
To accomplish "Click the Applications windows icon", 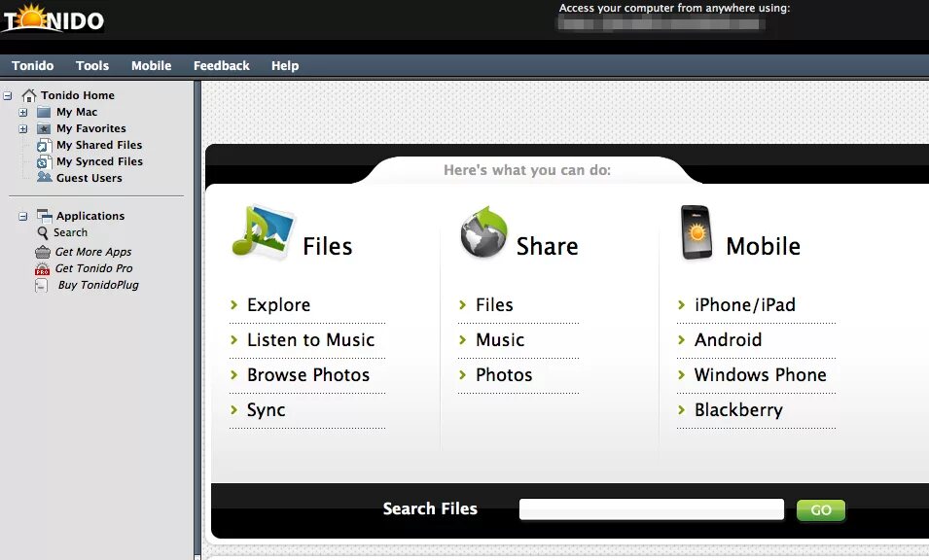I will click(x=45, y=216).
